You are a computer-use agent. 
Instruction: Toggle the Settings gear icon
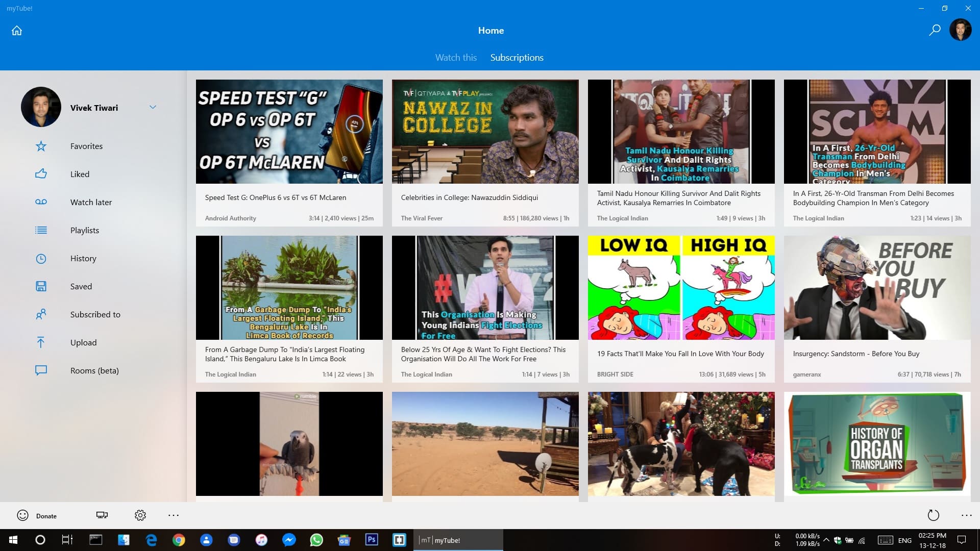pyautogui.click(x=140, y=515)
